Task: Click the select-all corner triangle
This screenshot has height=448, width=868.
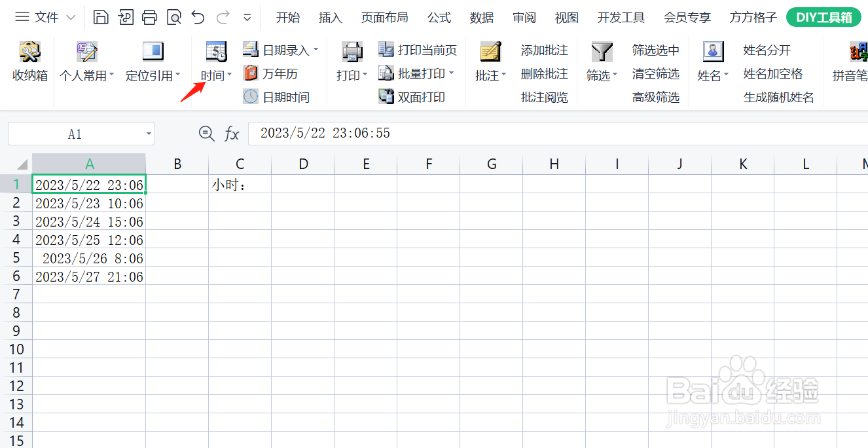Action: point(23,164)
